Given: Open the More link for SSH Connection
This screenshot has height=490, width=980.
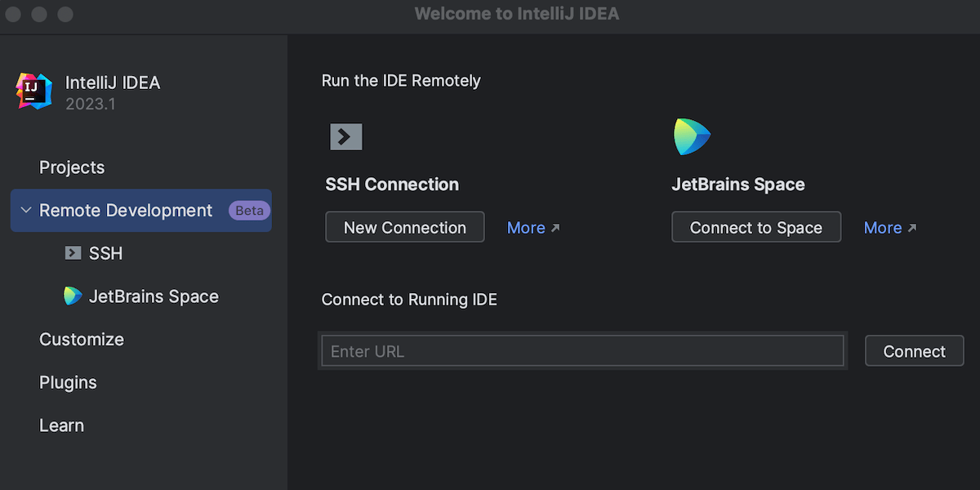Looking at the screenshot, I should [533, 228].
